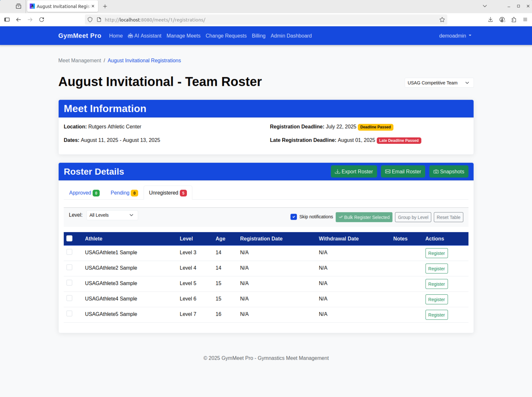
Task: Register USAGAthlete2 Sample
Action: click(x=437, y=269)
